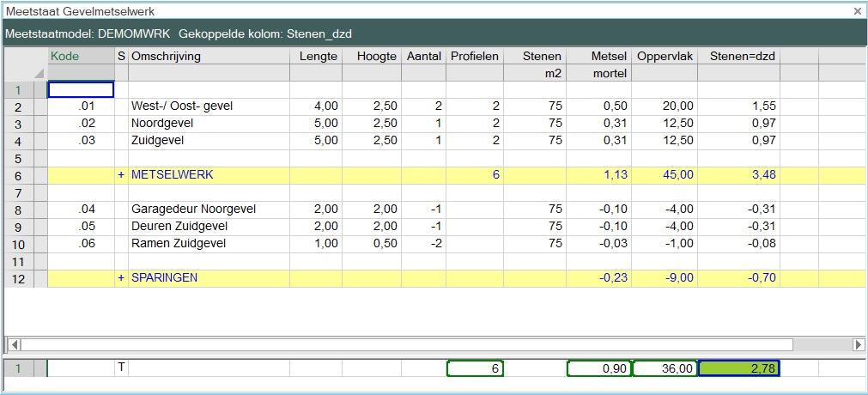Click the plus sign beside SPARINGEN
Image resolution: width=868 pixels, height=395 pixels.
tap(121, 278)
